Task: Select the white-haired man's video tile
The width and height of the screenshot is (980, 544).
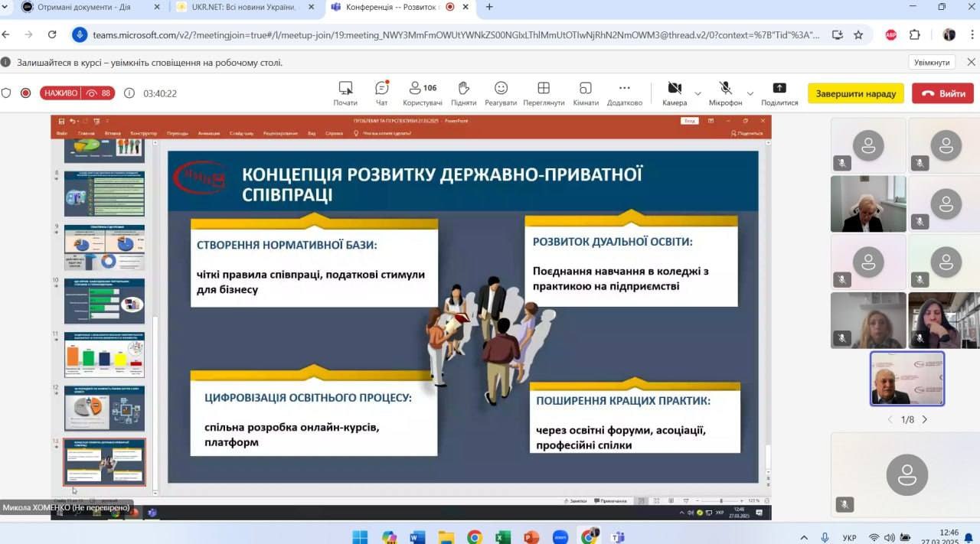Action: (868, 204)
